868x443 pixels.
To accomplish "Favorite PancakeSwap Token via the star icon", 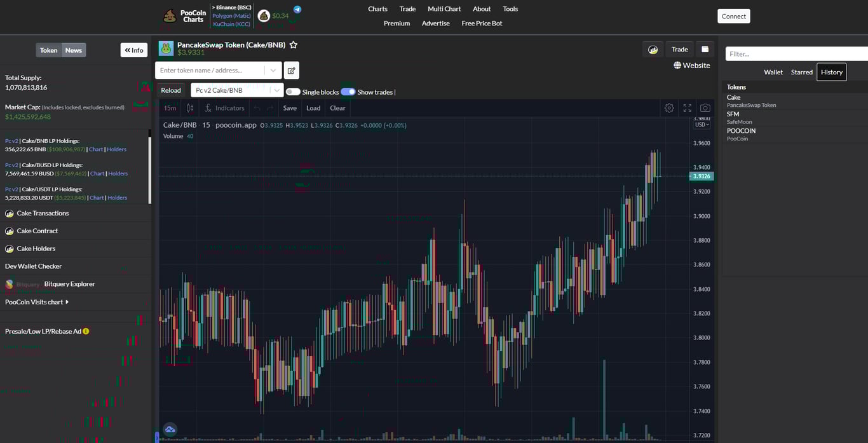I will click(293, 44).
